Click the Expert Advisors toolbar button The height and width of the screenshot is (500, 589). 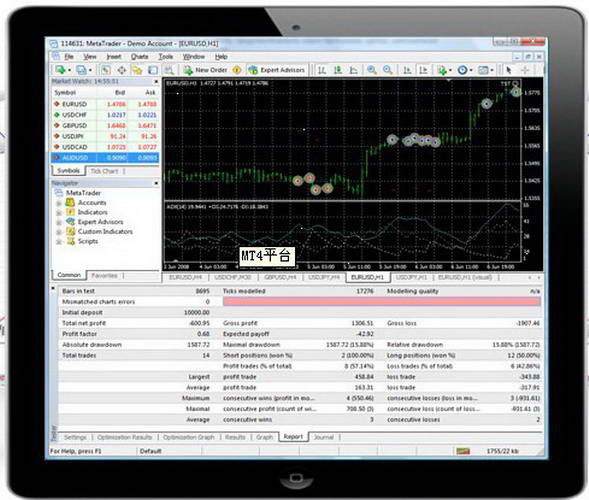[x=276, y=70]
